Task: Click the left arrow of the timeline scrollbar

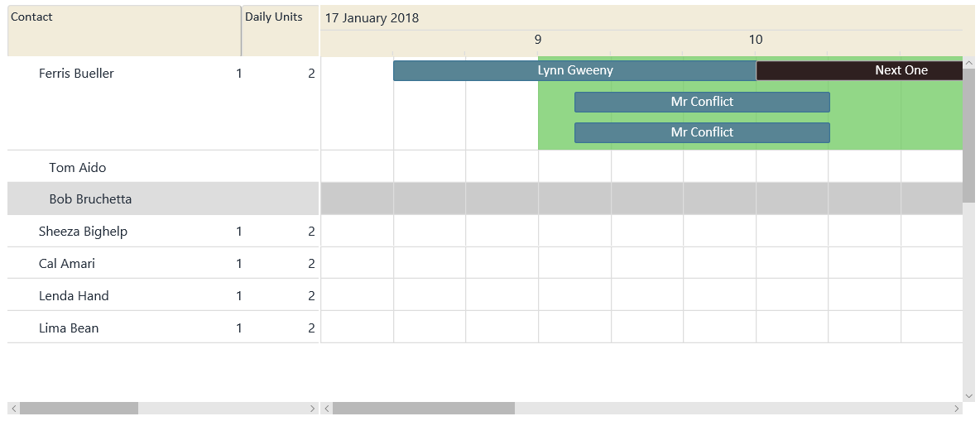Action: [326, 409]
